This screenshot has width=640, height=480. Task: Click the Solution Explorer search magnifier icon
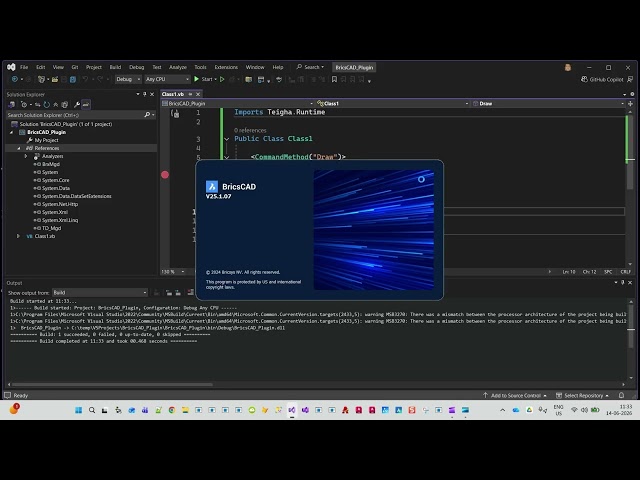click(147, 115)
